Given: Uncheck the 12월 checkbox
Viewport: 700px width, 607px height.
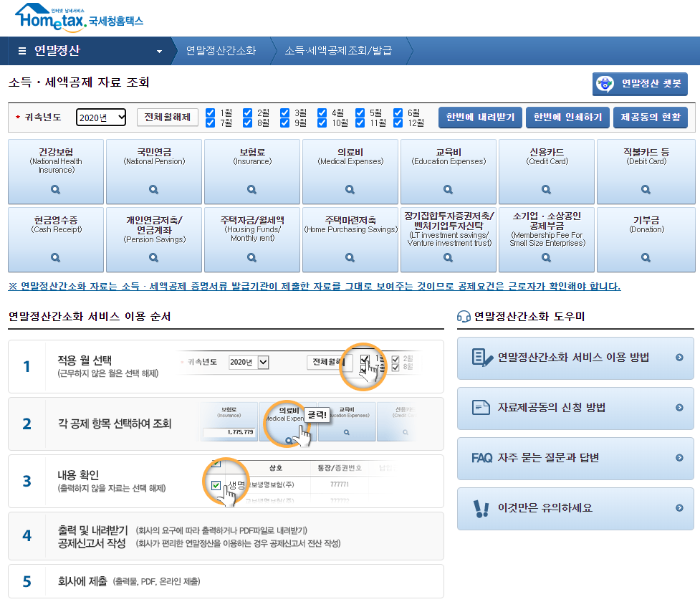Looking at the screenshot, I should [x=398, y=123].
